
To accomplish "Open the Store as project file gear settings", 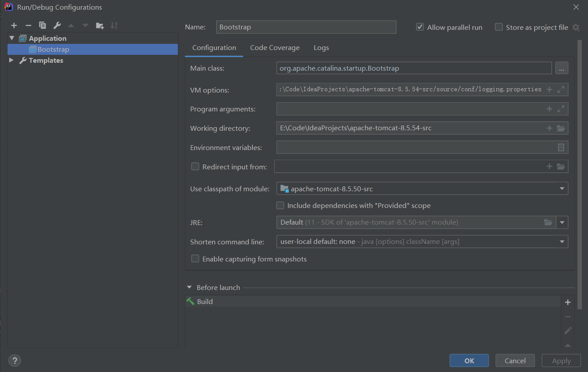I will click(x=576, y=28).
